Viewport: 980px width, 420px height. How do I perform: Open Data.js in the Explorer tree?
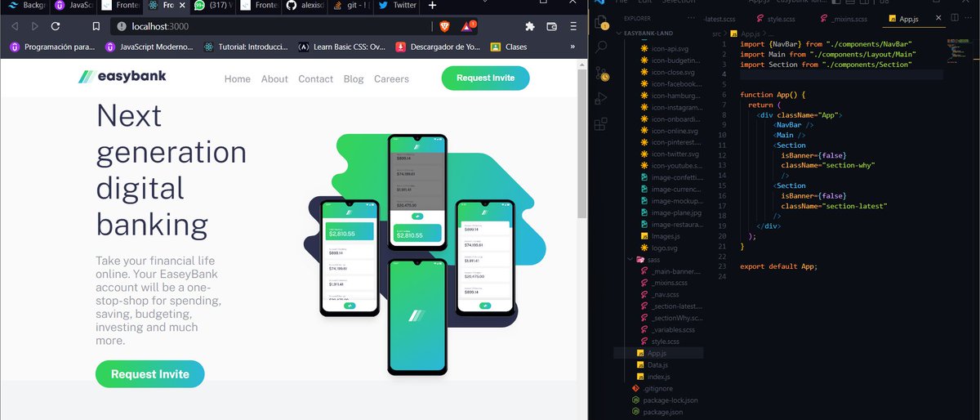pos(658,364)
